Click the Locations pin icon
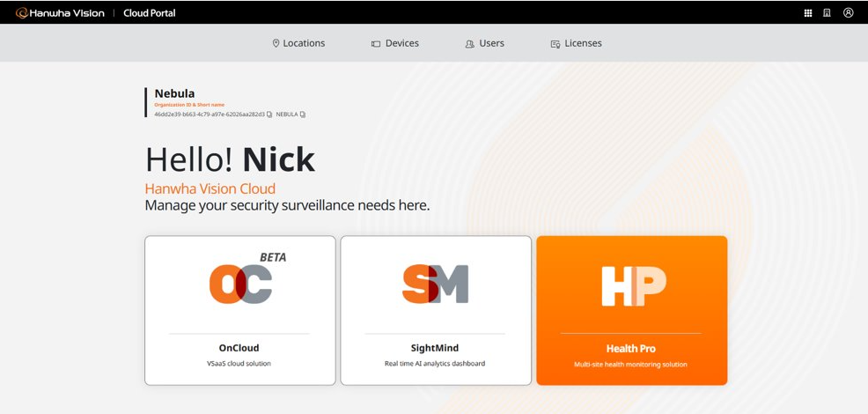868x414 pixels. click(x=276, y=43)
